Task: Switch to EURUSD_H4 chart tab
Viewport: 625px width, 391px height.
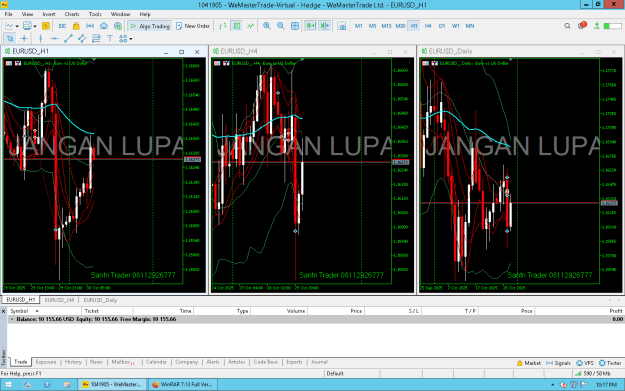Action: [x=59, y=300]
